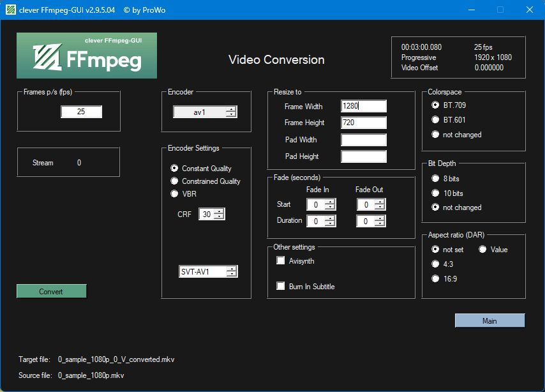Screen dimensions: 545x392
Task: Click source file name text
Action: tap(91, 375)
